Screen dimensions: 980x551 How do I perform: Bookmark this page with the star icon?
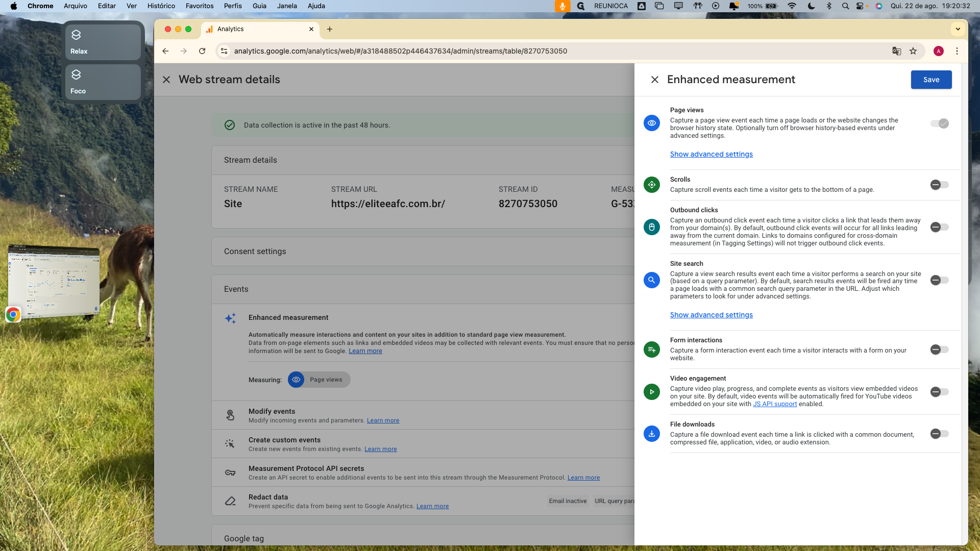click(x=913, y=51)
